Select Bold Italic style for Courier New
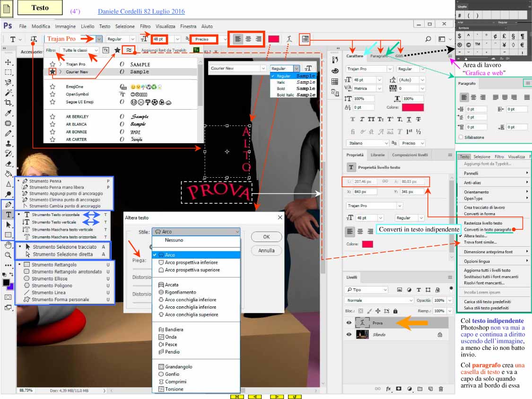The width and height of the screenshot is (532, 399). (294, 95)
